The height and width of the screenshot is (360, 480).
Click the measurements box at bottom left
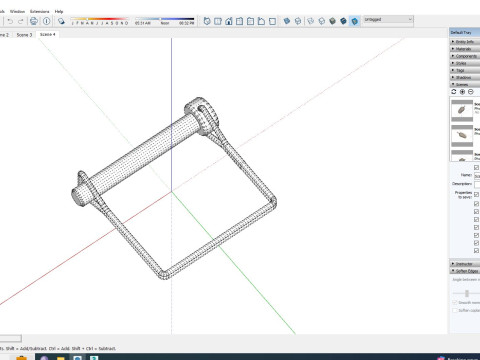pyautogui.click(x=11, y=338)
